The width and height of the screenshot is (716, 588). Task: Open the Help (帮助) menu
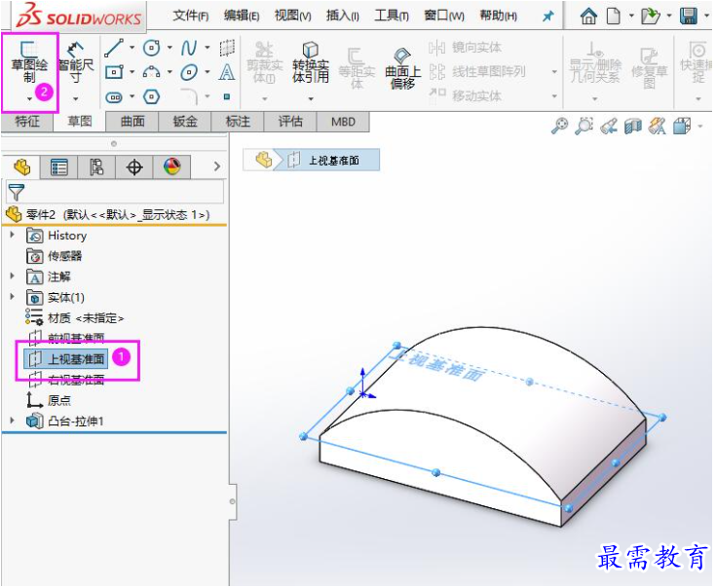coord(498,16)
